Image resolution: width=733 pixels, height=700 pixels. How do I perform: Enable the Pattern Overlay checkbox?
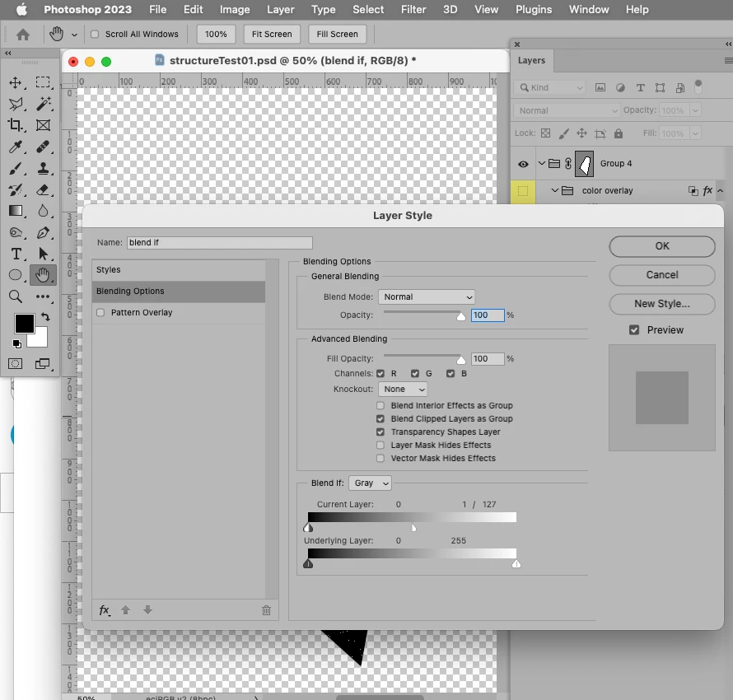click(100, 312)
